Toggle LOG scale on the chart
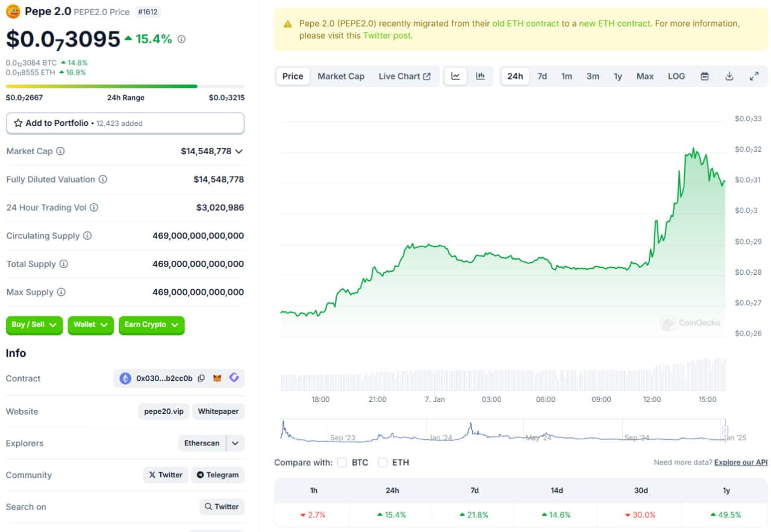This screenshot has width=771, height=532. point(676,76)
